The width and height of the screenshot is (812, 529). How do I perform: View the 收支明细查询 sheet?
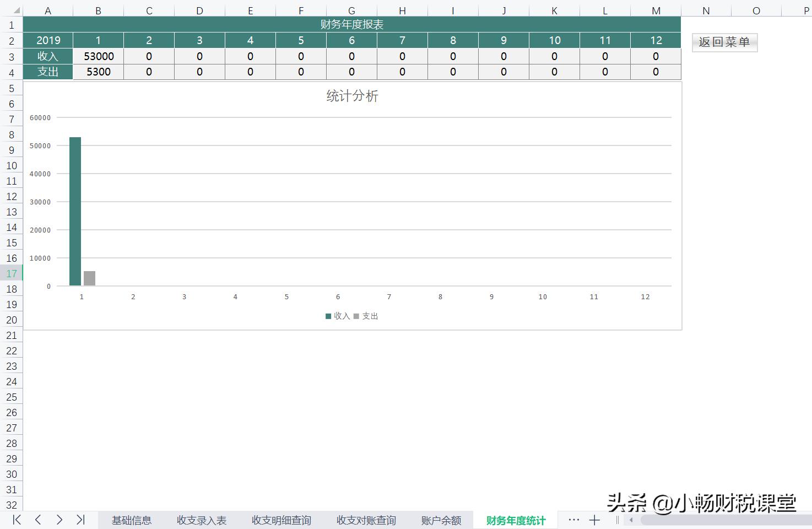click(281, 520)
